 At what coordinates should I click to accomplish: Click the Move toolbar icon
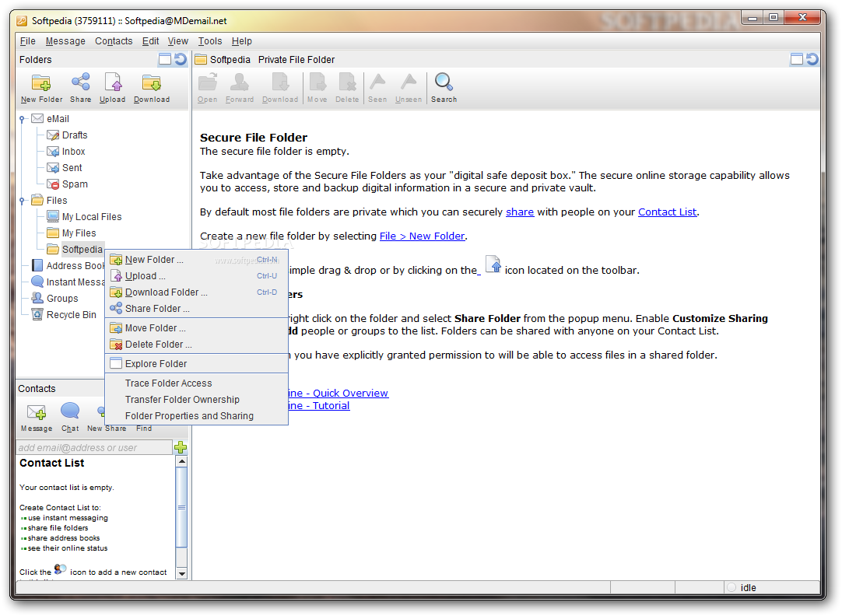click(317, 82)
